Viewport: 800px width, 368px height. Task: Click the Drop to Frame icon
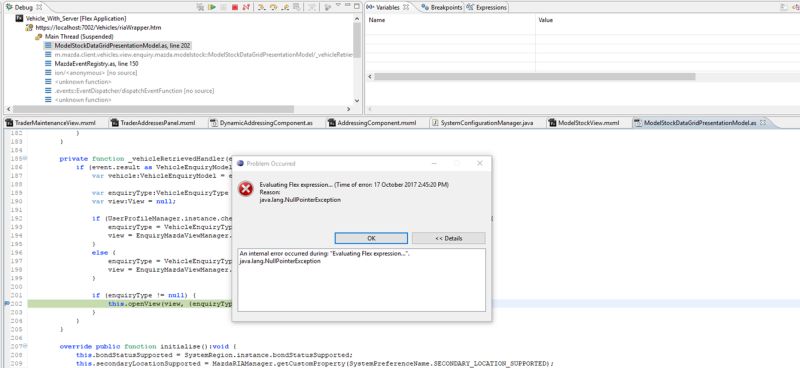tap(297, 7)
